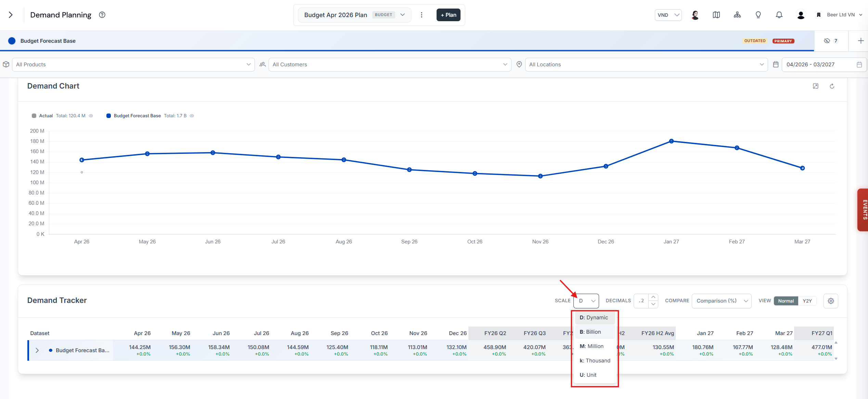
Task: Click the PRIMARY badge
Action: pyautogui.click(x=783, y=41)
